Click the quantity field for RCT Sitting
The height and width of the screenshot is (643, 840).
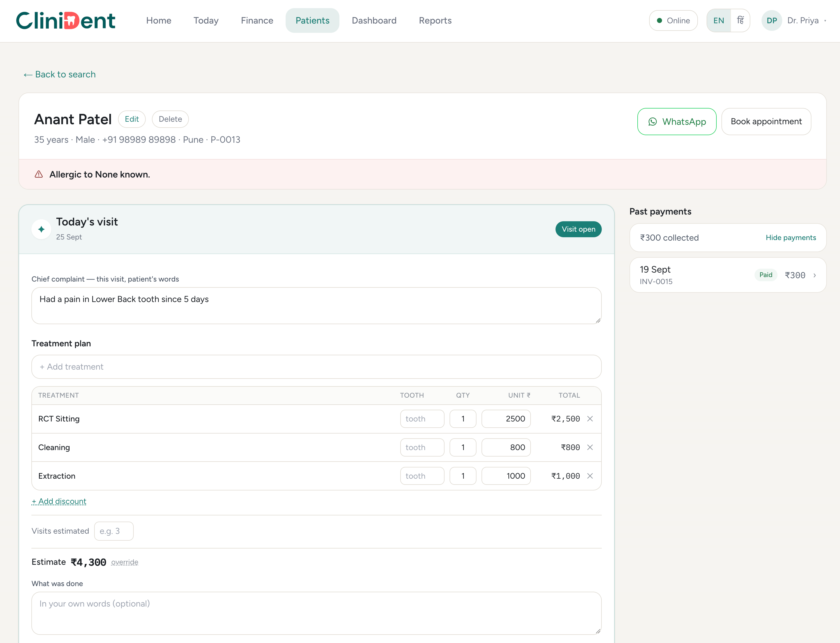pyautogui.click(x=463, y=419)
